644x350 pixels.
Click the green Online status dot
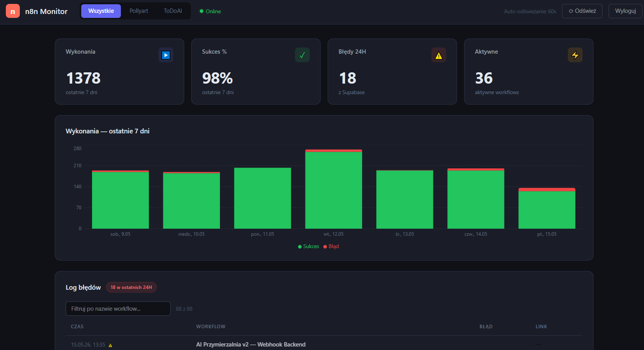pyautogui.click(x=201, y=11)
